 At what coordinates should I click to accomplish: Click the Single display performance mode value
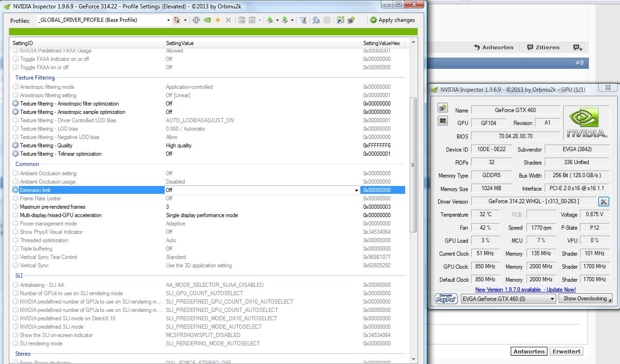click(202, 215)
